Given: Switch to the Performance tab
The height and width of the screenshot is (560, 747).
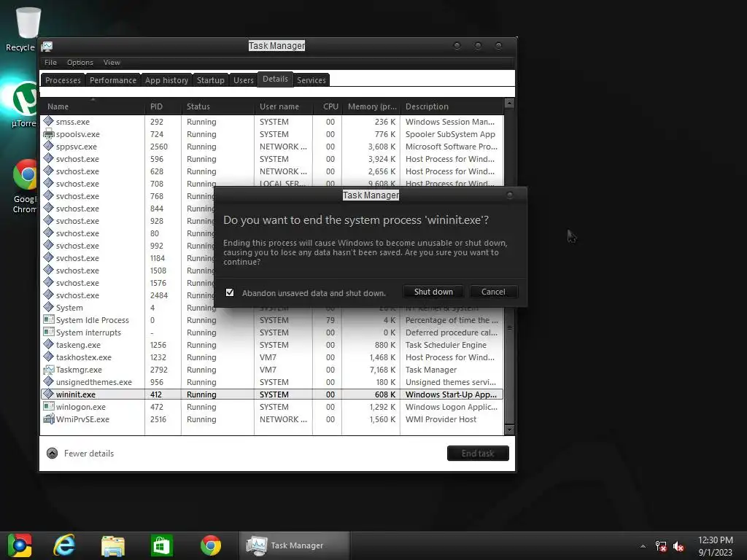Looking at the screenshot, I should pos(113,80).
